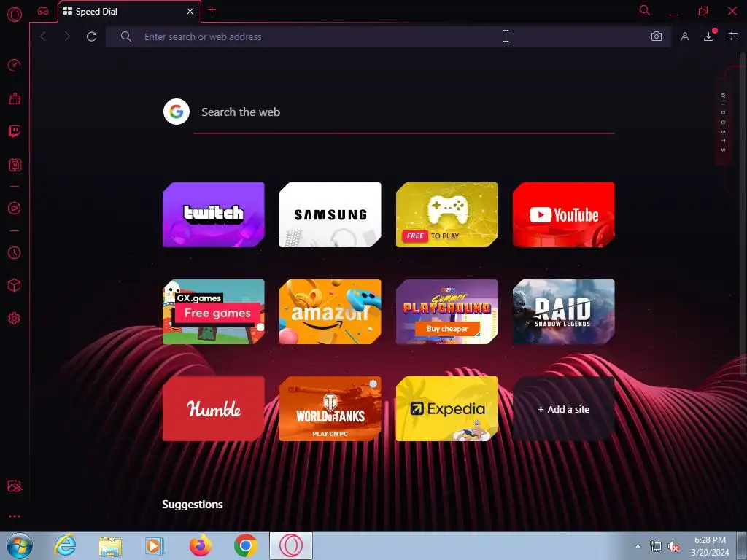Image resolution: width=747 pixels, height=560 pixels.
Task: Open the Expedia speed dial tile
Action: 447,409
